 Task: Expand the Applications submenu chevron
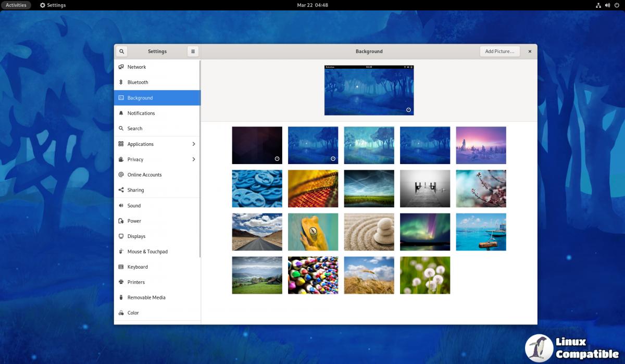(x=193, y=144)
